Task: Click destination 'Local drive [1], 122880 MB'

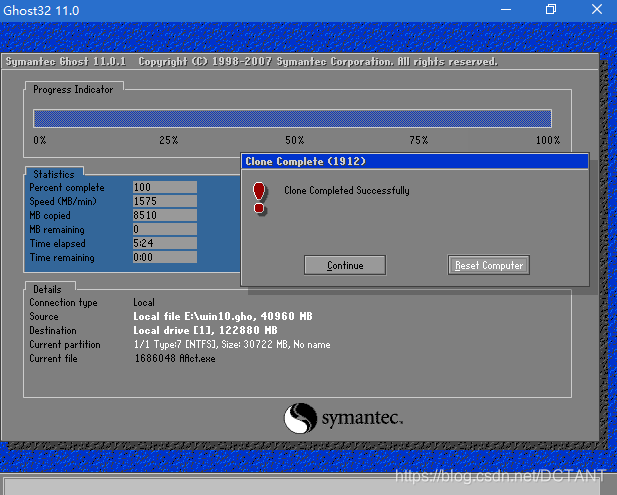Action: click(x=205, y=331)
